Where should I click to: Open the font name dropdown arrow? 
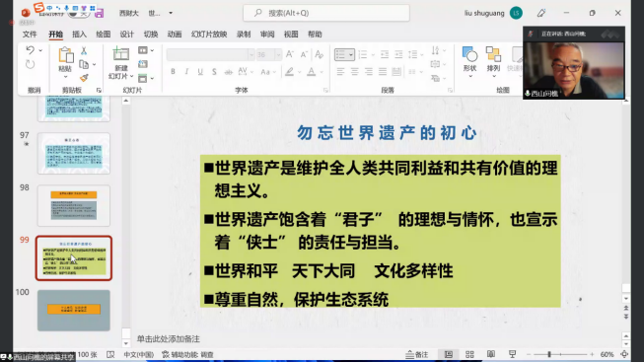pyautogui.click(x=251, y=54)
